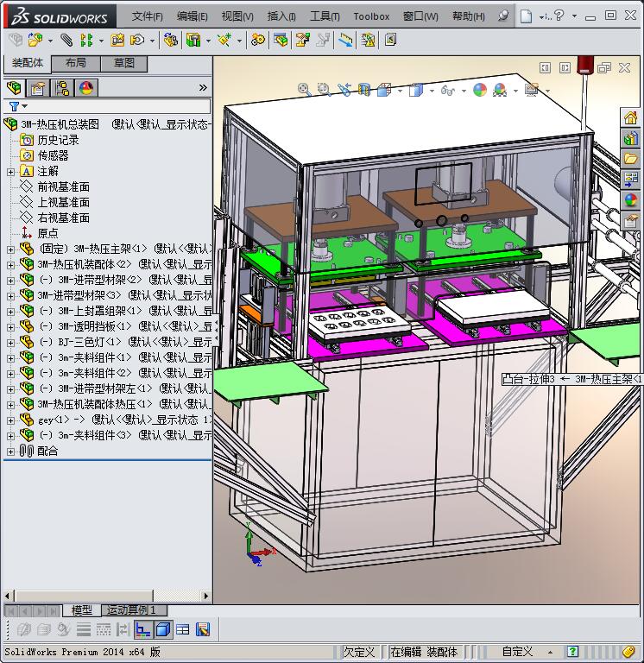Expand the tab strip using double chevron
The height and width of the screenshot is (663, 644).
click(203, 88)
